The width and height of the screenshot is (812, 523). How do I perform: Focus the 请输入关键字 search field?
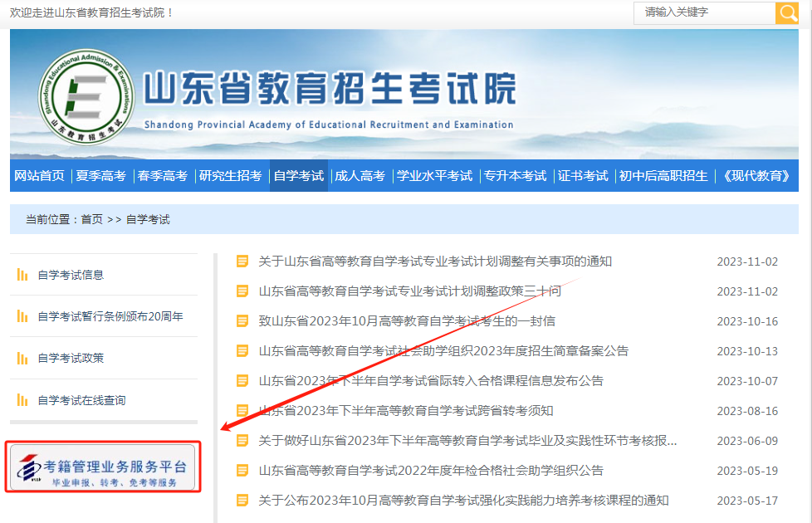pos(706,12)
